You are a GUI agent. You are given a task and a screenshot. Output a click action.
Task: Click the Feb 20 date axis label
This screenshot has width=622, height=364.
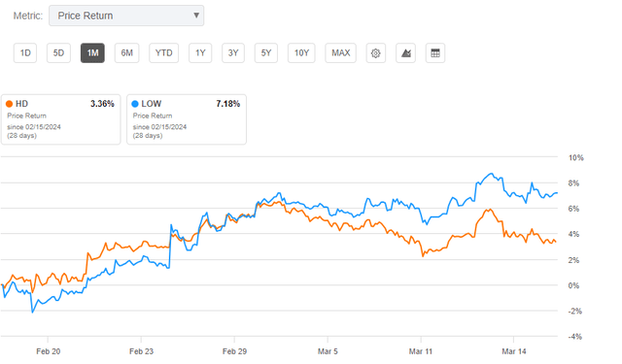point(48,351)
